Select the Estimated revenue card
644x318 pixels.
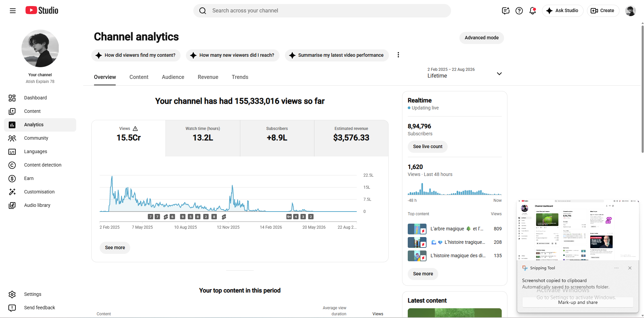(x=351, y=138)
